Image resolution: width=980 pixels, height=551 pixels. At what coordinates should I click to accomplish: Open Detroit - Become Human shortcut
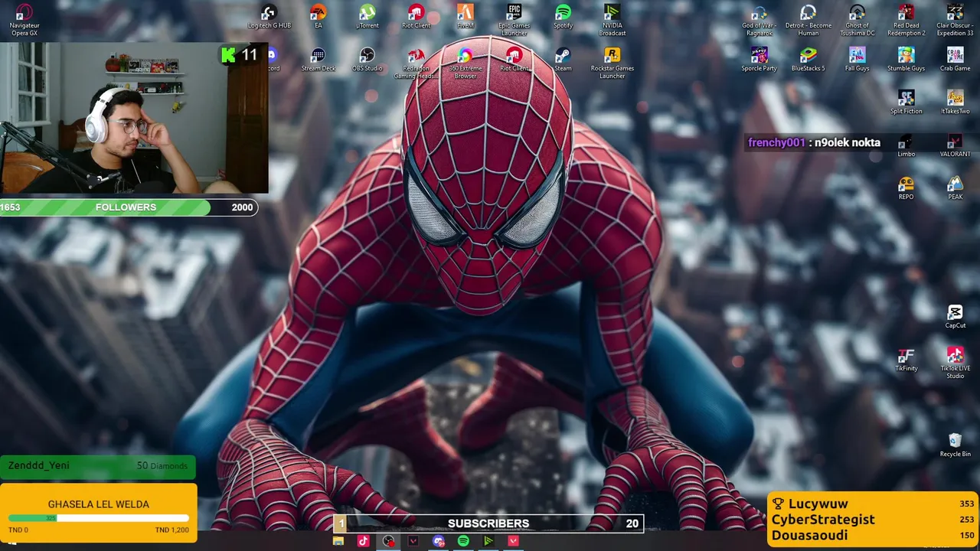coord(808,20)
